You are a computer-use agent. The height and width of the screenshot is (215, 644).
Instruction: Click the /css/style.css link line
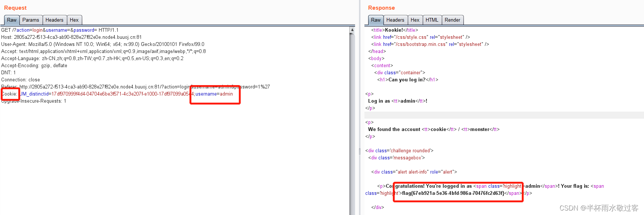(x=420, y=37)
